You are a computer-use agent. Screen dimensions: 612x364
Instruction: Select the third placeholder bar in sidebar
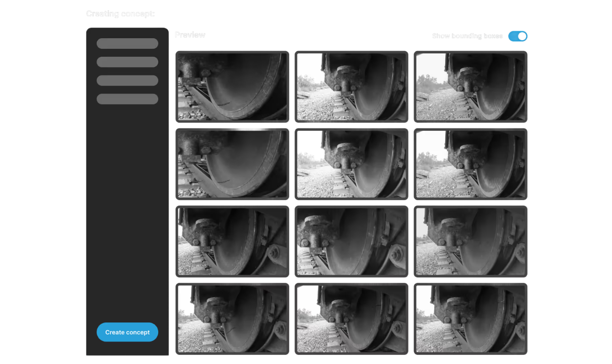coord(127,80)
